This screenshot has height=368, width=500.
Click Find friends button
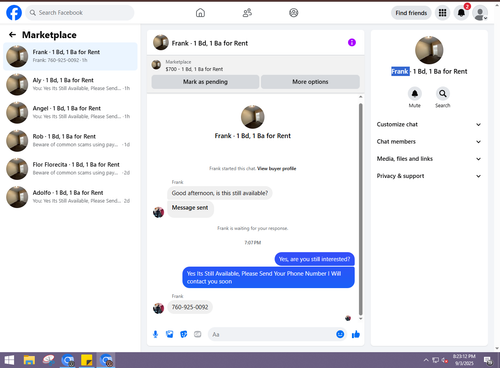tap(411, 13)
